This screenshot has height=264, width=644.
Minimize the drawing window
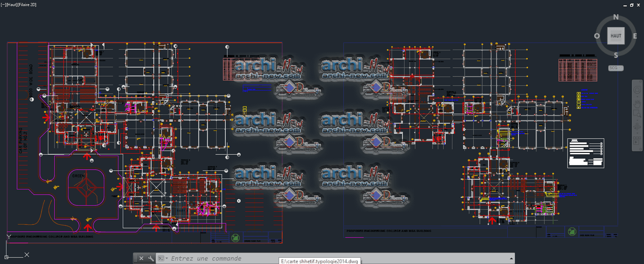point(625,5)
